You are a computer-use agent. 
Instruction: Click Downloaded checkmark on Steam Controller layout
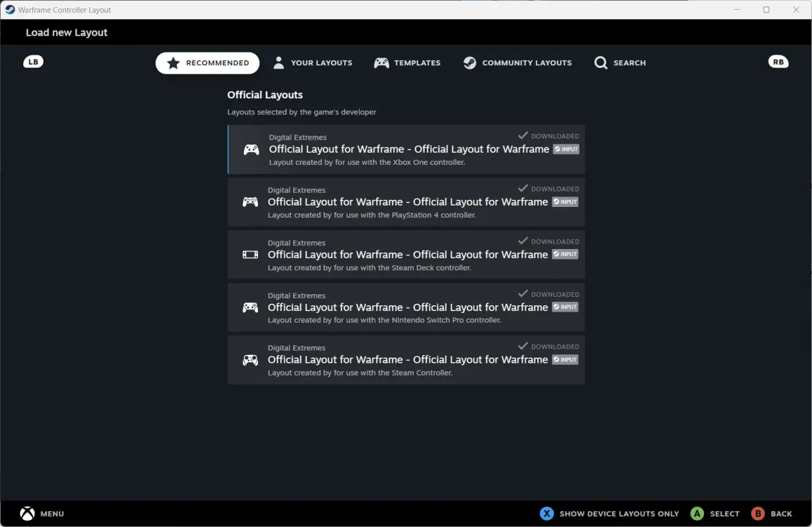pyautogui.click(x=523, y=346)
